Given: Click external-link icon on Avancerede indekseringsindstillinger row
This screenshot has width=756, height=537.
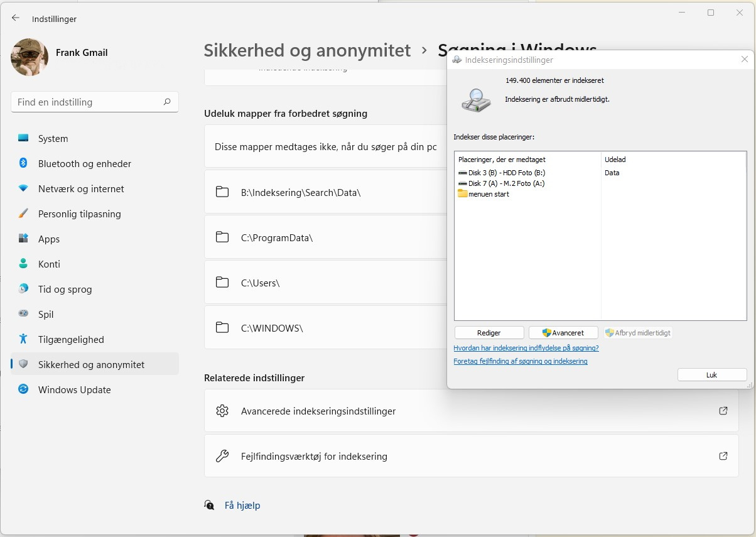Looking at the screenshot, I should click(x=723, y=411).
